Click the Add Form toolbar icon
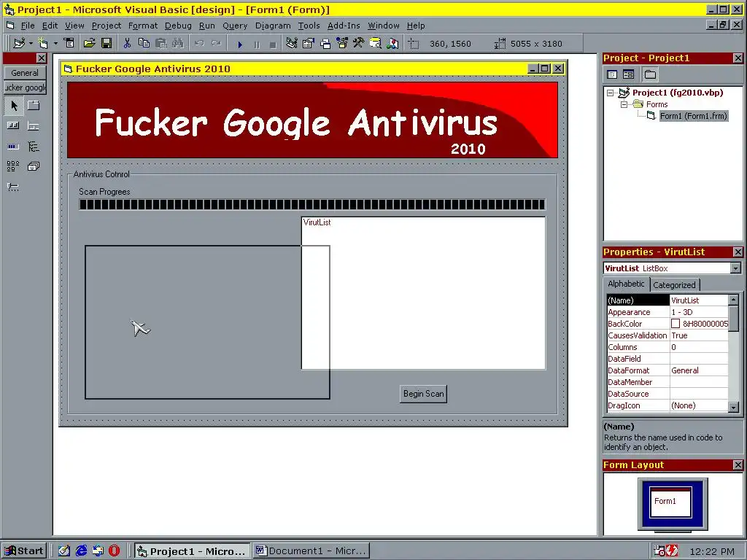The width and height of the screenshot is (747, 560). tap(43, 43)
